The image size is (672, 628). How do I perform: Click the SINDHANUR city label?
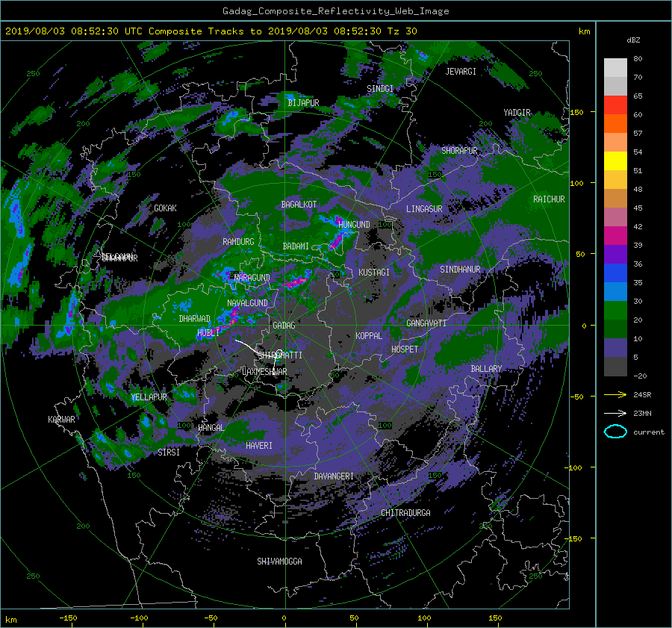coord(460,270)
